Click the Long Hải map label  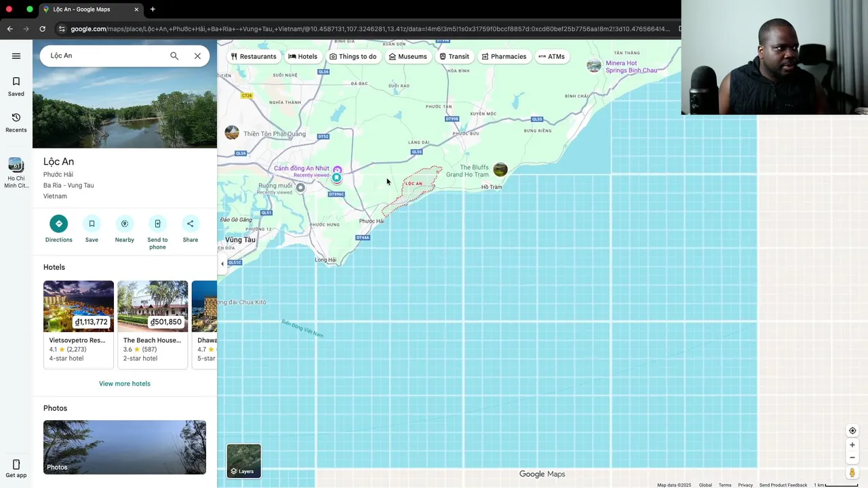point(325,260)
